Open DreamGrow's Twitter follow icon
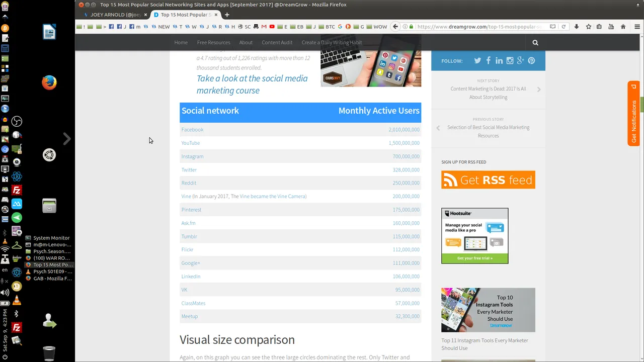The width and height of the screenshot is (644, 362). click(477, 60)
